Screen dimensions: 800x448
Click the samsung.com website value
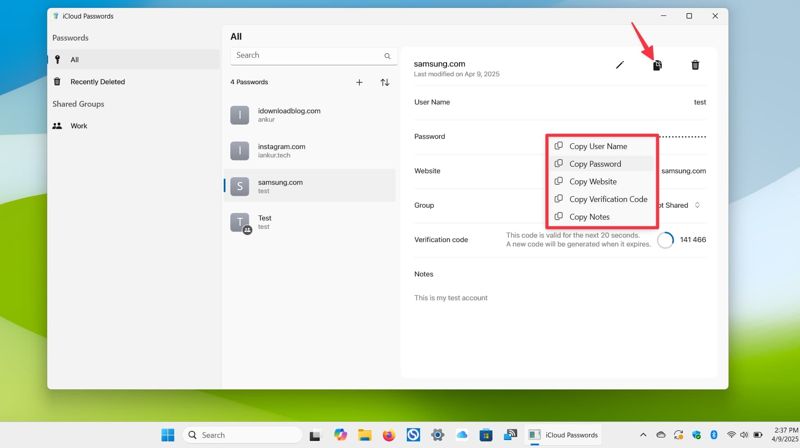tap(684, 171)
